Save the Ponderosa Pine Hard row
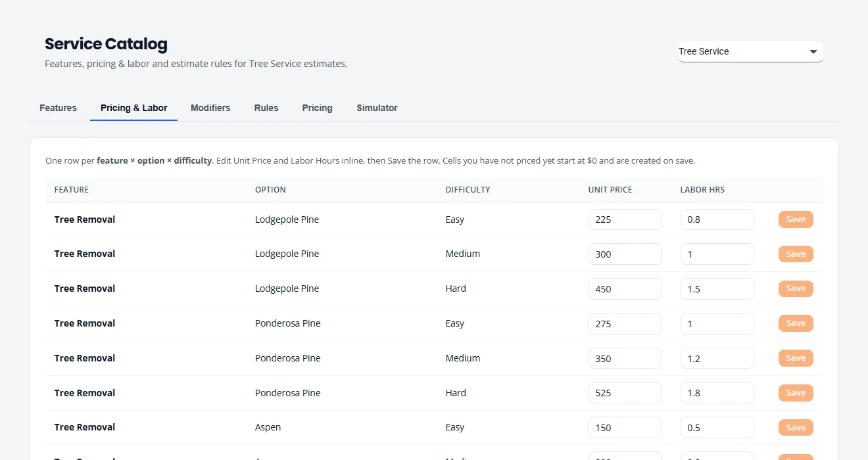 (x=796, y=393)
